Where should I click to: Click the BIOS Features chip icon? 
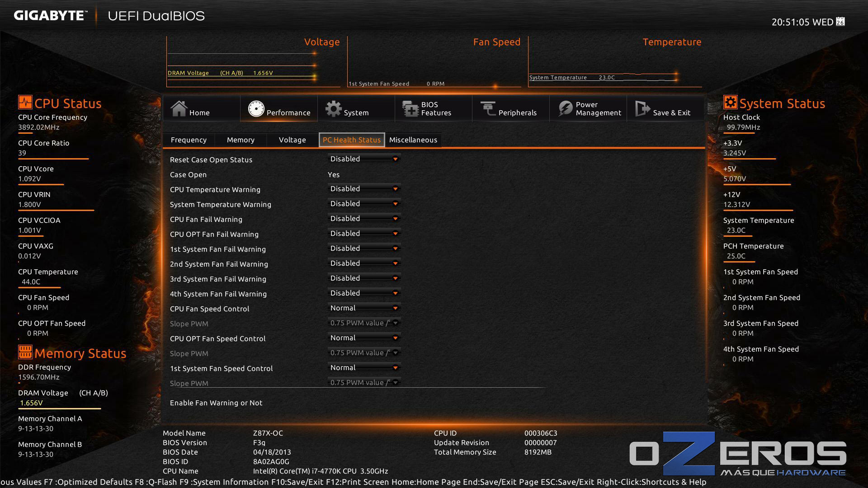coord(410,108)
